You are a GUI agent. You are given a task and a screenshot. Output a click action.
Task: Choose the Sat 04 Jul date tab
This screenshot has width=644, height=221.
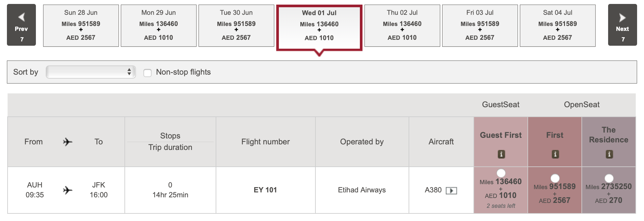[x=557, y=25]
